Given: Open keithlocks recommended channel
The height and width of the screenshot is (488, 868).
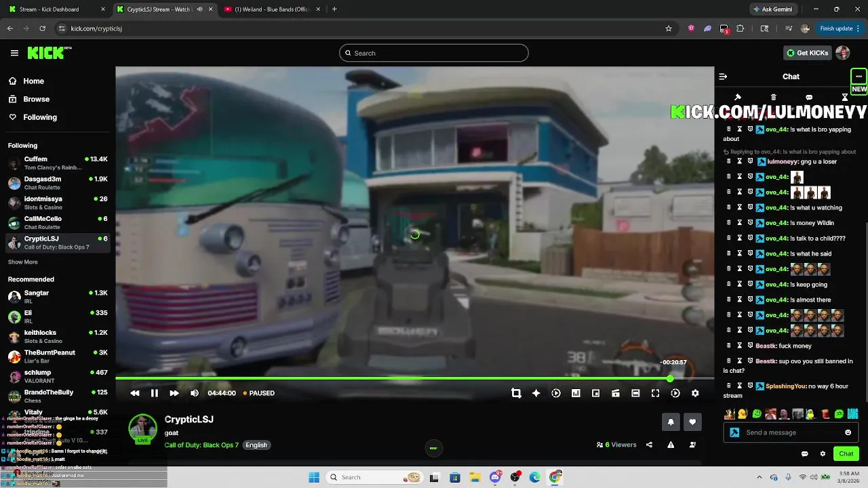Looking at the screenshot, I should (58, 337).
